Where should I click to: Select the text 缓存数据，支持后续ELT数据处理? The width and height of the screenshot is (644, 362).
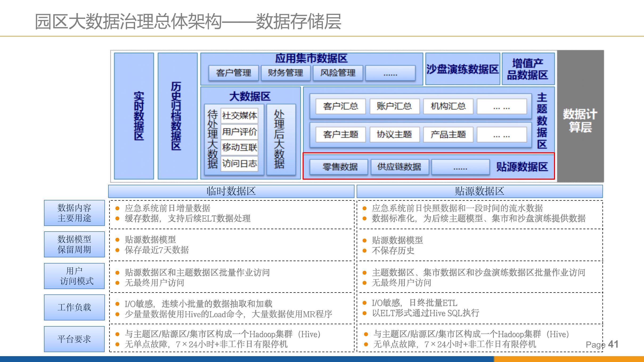tap(188, 219)
